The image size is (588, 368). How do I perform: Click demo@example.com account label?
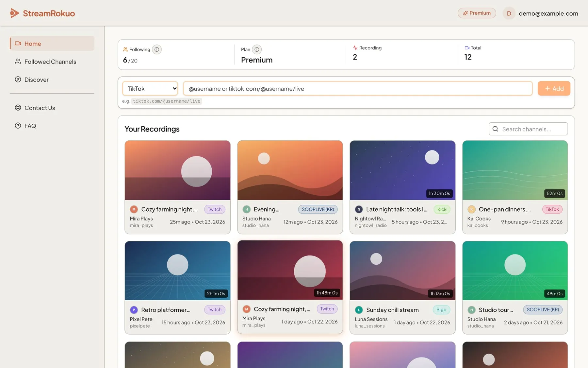point(548,13)
